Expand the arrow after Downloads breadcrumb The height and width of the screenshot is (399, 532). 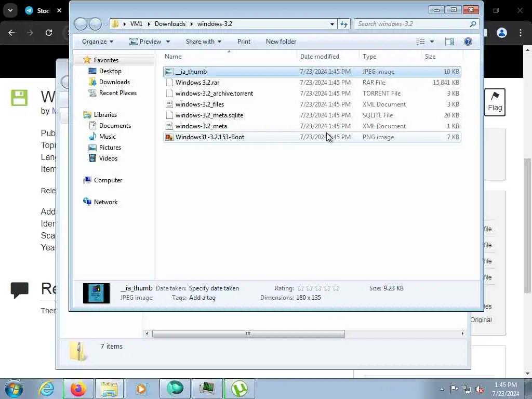pos(192,24)
